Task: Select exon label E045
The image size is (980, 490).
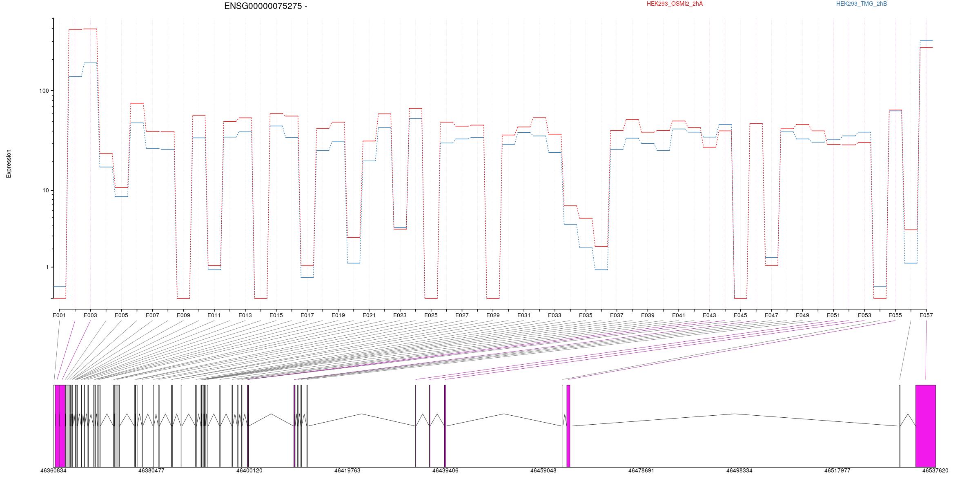Action: (740, 315)
